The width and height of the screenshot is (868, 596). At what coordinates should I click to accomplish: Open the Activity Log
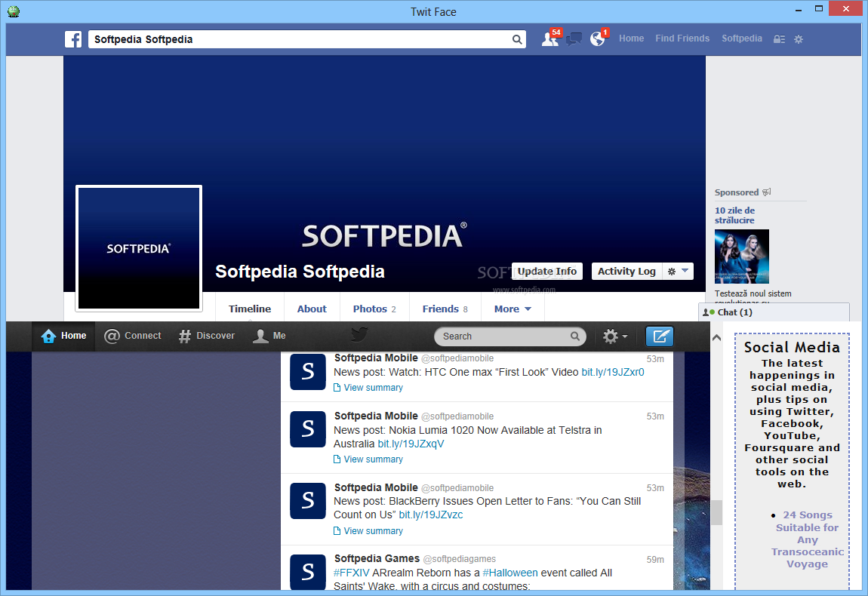626,271
